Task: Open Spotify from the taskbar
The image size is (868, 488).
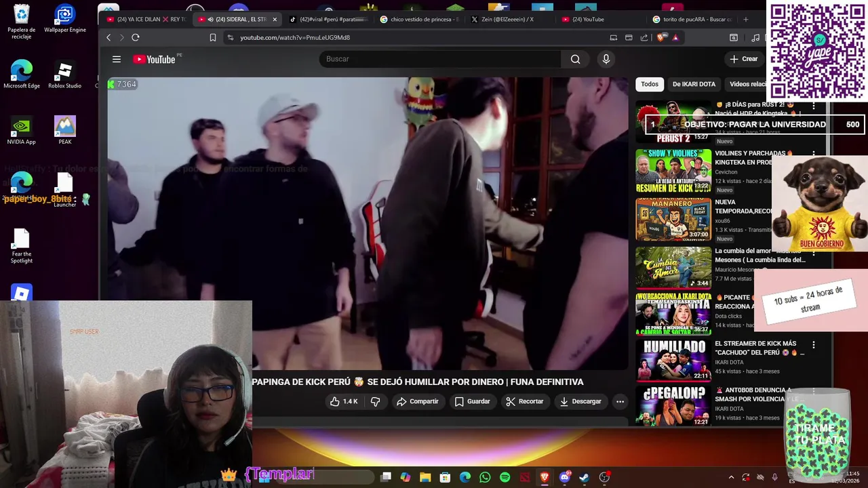Action: [x=505, y=477]
